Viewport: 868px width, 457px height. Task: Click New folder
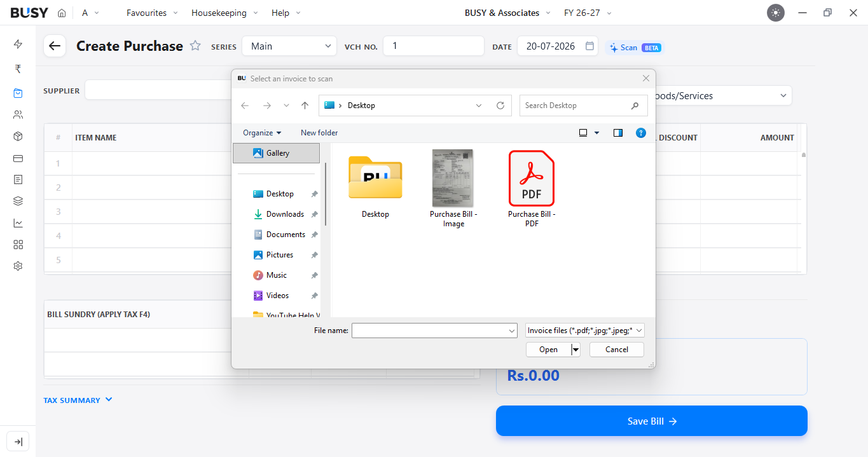(319, 133)
